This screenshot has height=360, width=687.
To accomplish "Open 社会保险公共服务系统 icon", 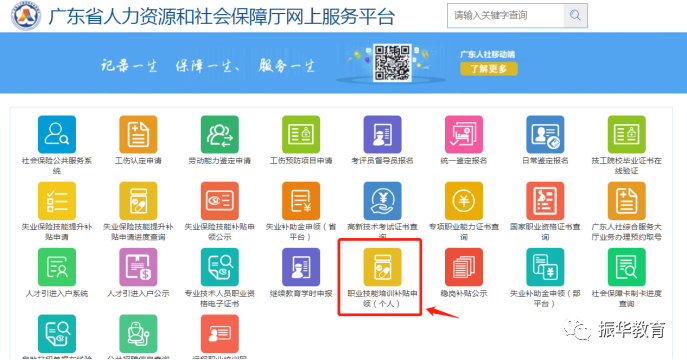I will coord(57,134).
